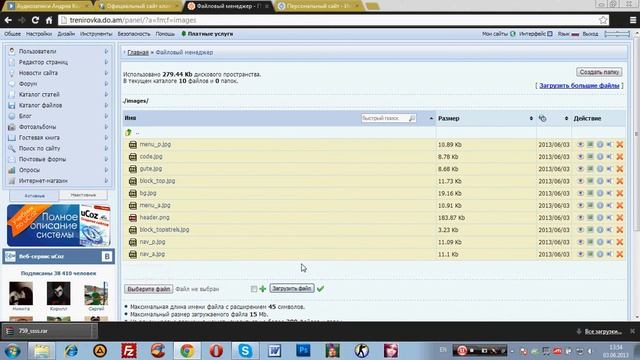
Task: Click the quick search input field
Action: click(x=384, y=118)
